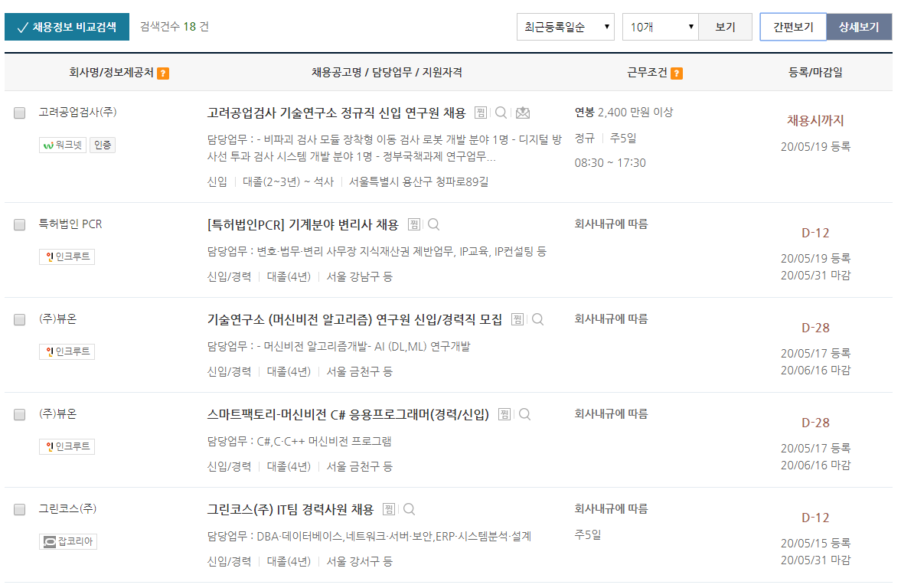Click (주)뷰온 in the 머신비전 알고리즘 row
Image resolution: width=901 pixels, height=588 pixels.
[57, 319]
